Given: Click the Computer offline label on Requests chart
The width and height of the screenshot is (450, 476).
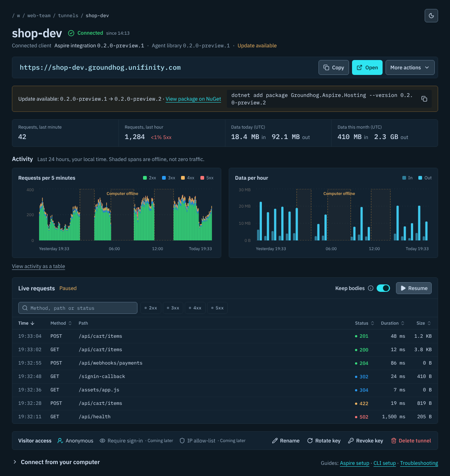Looking at the screenshot, I should click(x=122, y=193).
